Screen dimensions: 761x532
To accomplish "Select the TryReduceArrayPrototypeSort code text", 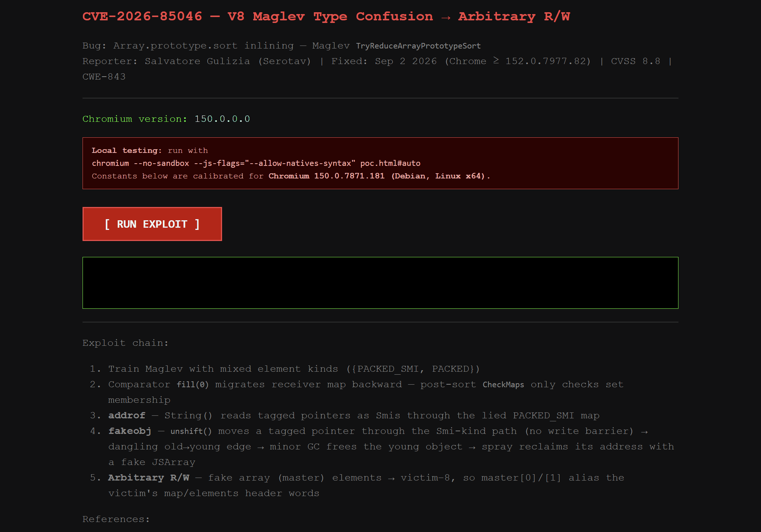I will (x=418, y=46).
